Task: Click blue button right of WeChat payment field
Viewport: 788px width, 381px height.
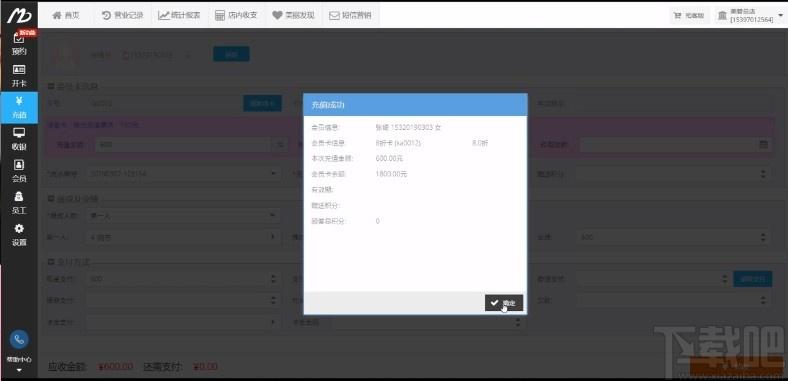Action: [753, 278]
